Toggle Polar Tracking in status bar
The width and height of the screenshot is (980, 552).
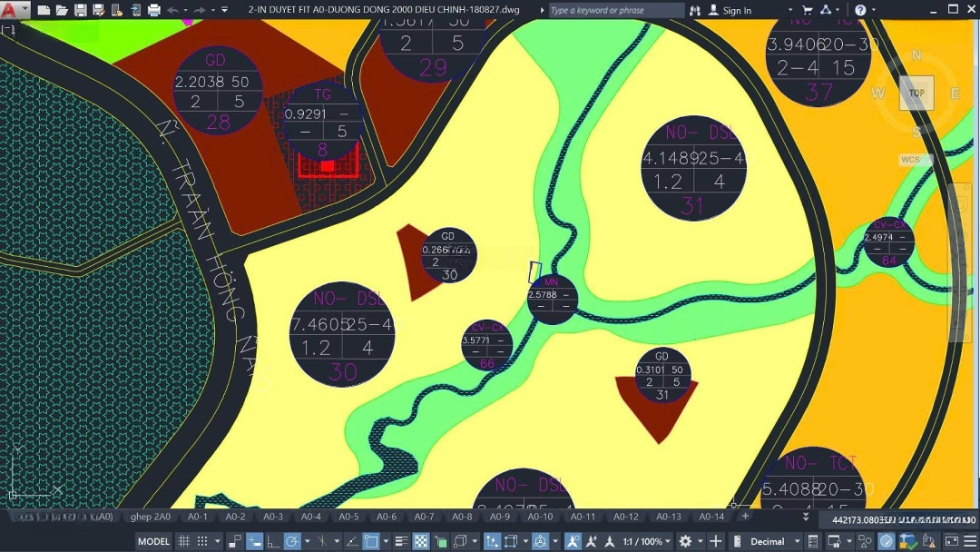292,541
